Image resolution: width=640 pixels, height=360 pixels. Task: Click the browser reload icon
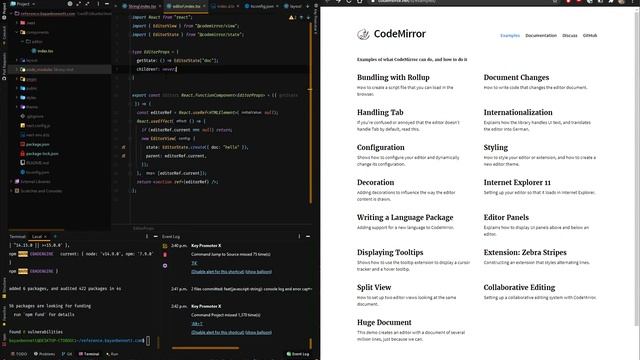click(x=349, y=1)
